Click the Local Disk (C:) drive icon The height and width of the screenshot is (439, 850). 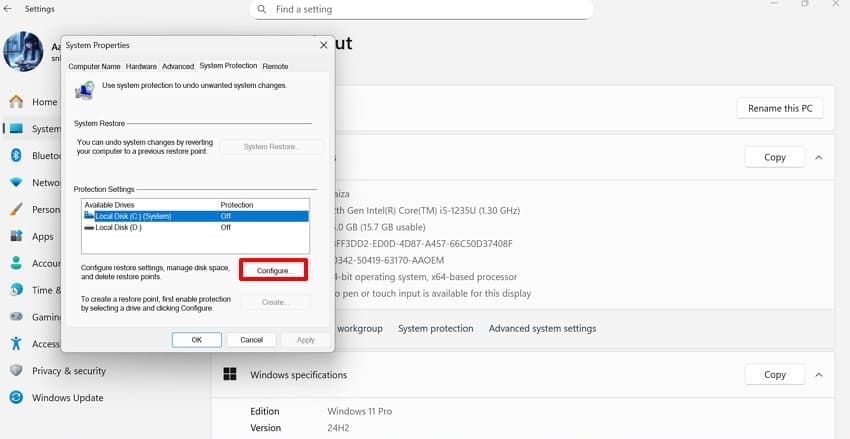(89, 216)
